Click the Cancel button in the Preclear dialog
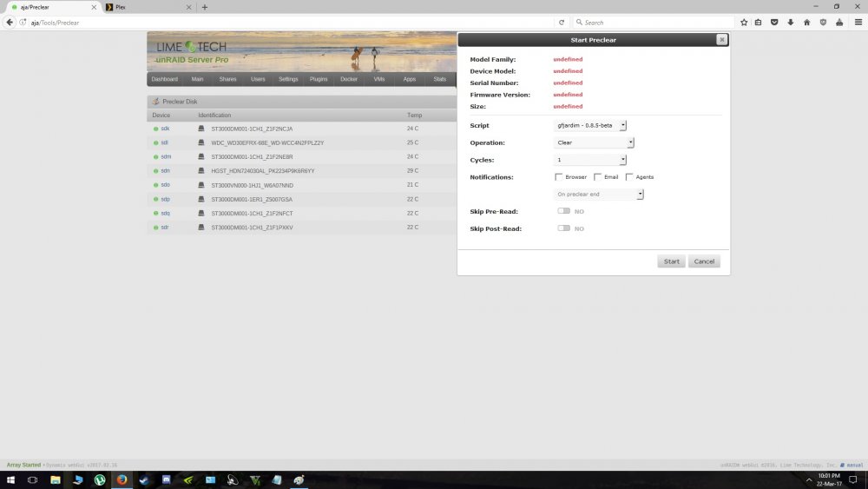The image size is (868, 489). (x=704, y=261)
